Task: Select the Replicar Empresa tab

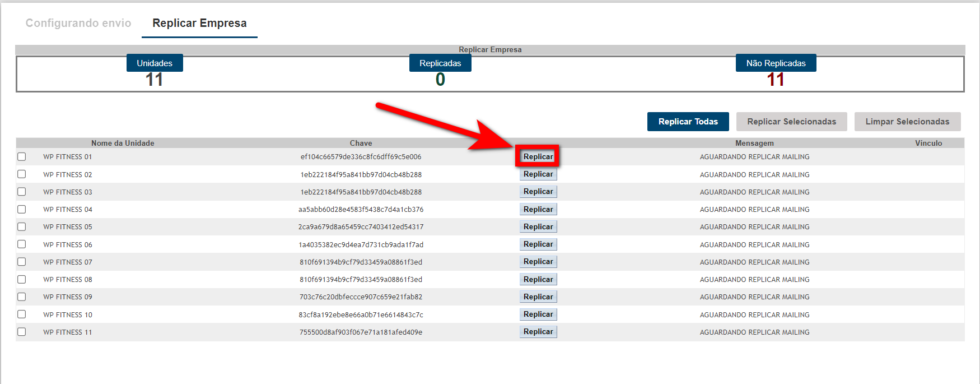Action: [199, 23]
